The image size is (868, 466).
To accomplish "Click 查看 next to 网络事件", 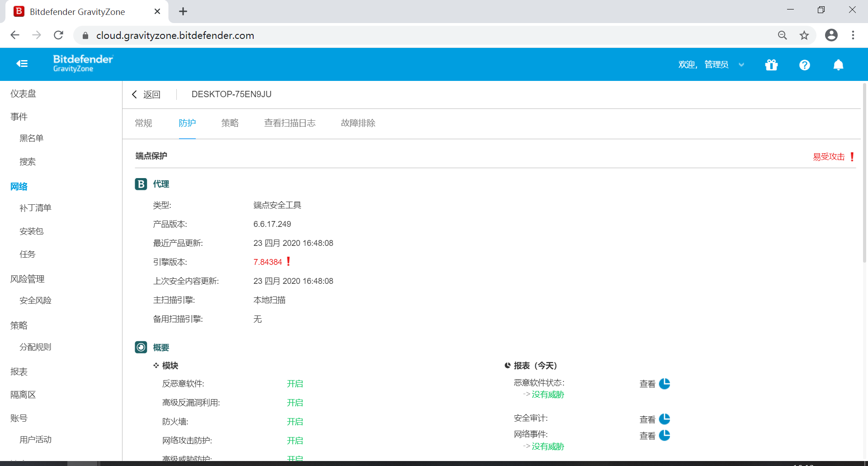I will [647, 436].
